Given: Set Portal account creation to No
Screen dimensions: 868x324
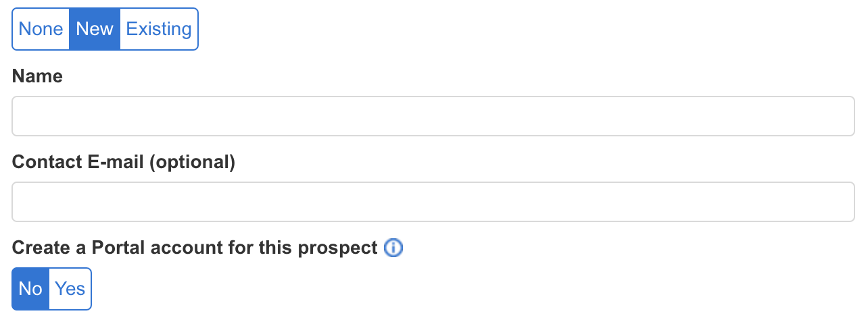Looking at the screenshot, I should click(x=30, y=289).
